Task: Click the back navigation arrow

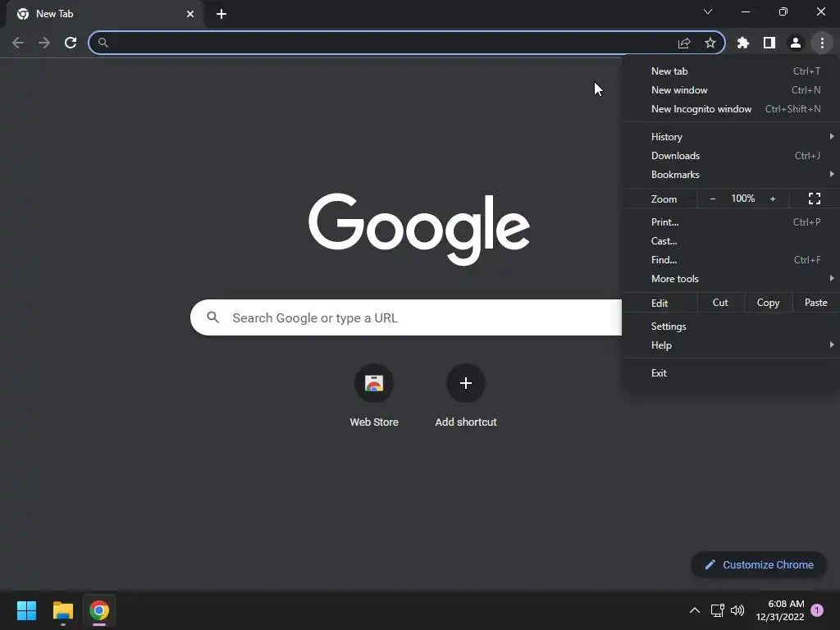Action: click(x=18, y=43)
